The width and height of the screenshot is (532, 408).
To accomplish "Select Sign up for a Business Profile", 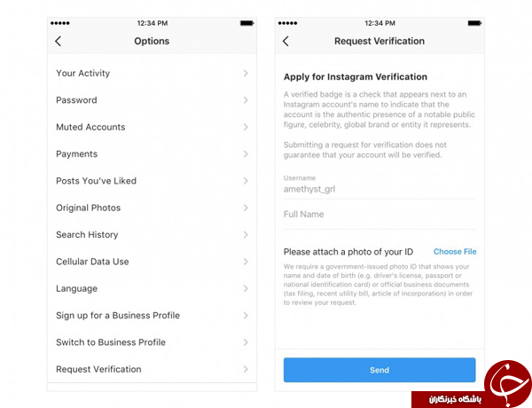I will coord(152,316).
